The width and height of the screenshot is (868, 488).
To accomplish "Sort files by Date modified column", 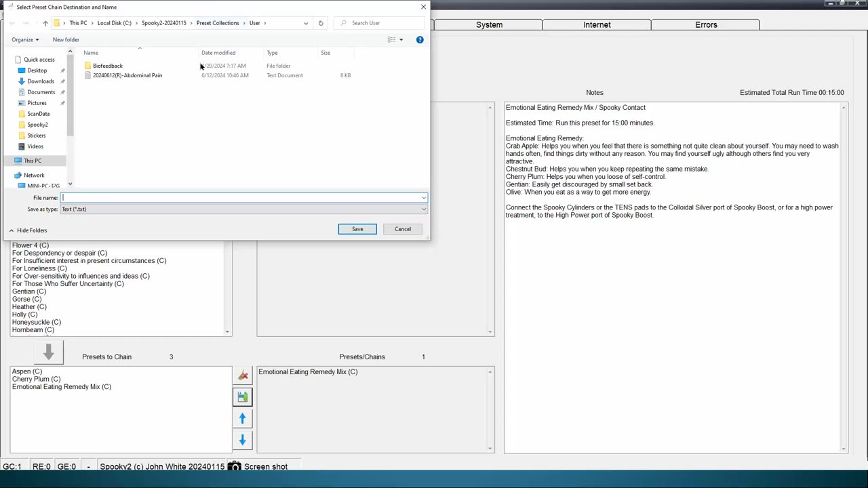I will click(218, 53).
